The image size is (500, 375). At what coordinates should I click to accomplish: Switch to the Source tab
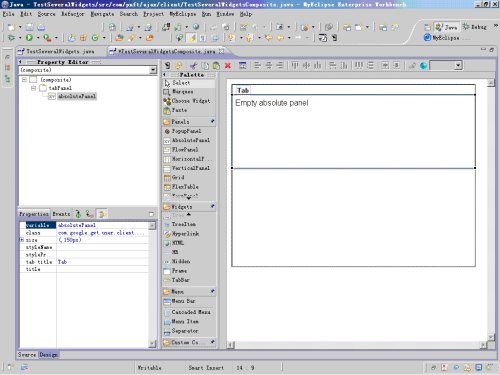coord(27,355)
